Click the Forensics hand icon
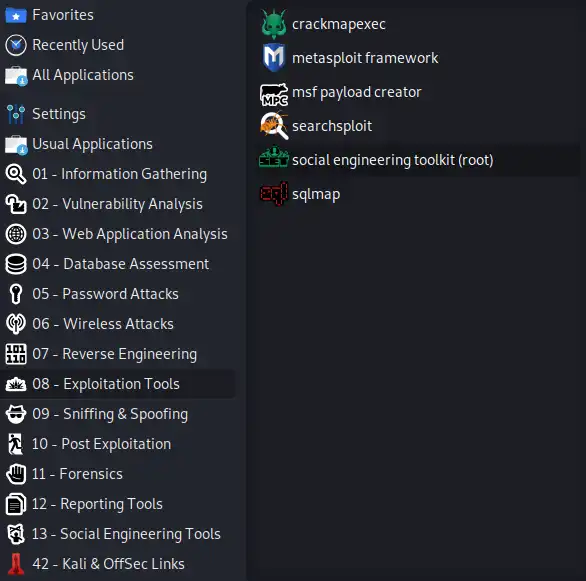Viewport: 586px width, 581px height. tap(16, 474)
